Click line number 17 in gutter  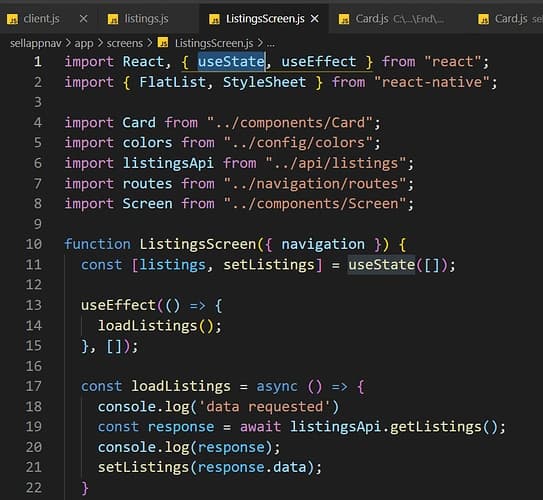coord(34,386)
